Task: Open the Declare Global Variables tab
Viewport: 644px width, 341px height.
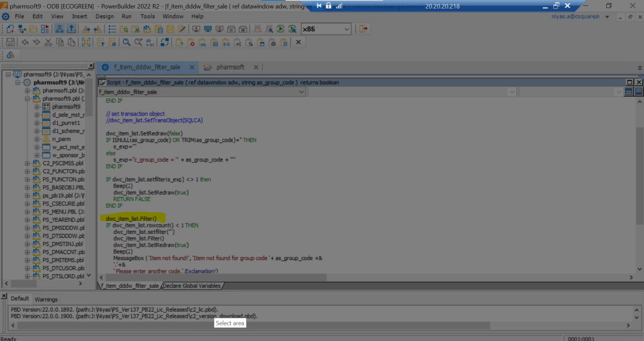Action: pyautogui.click(x=191, y=286)
